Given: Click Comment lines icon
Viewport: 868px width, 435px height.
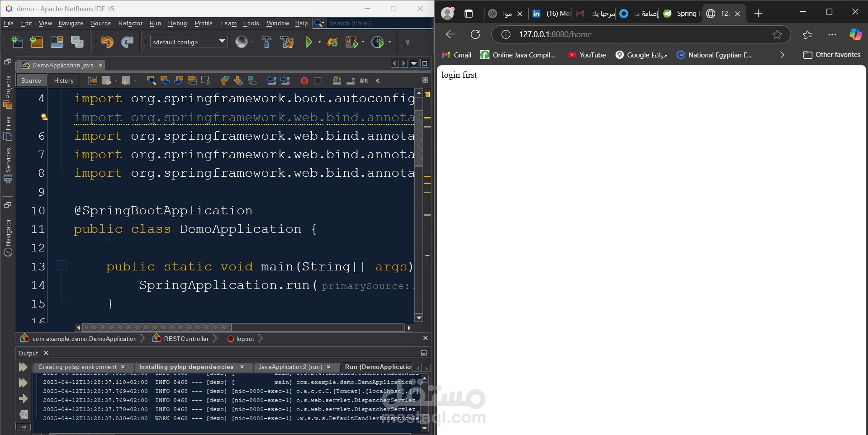Looking at the screenshot, I should [337, 80].
